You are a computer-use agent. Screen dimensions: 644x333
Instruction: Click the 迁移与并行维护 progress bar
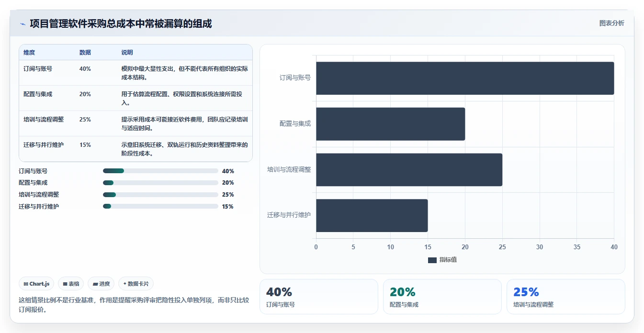tap(160, 206)
